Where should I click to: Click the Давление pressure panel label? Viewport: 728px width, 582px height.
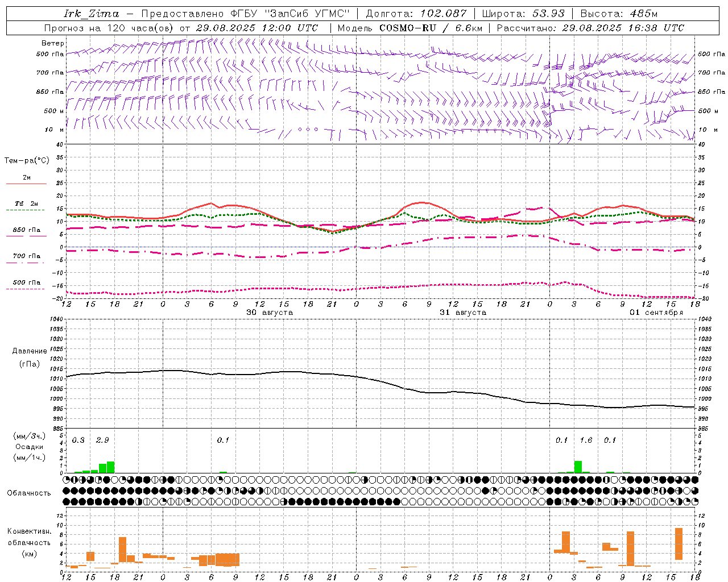coord(30,351)
